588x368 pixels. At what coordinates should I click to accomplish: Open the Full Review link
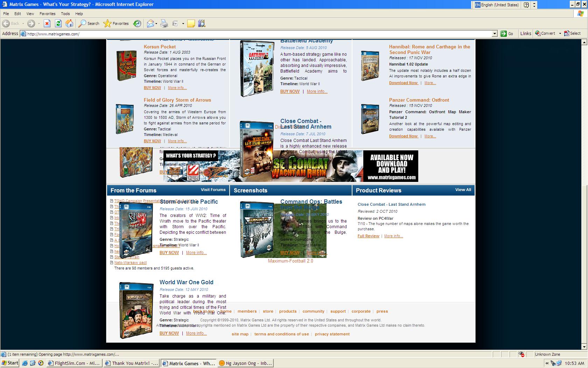[x=368, y=236]
